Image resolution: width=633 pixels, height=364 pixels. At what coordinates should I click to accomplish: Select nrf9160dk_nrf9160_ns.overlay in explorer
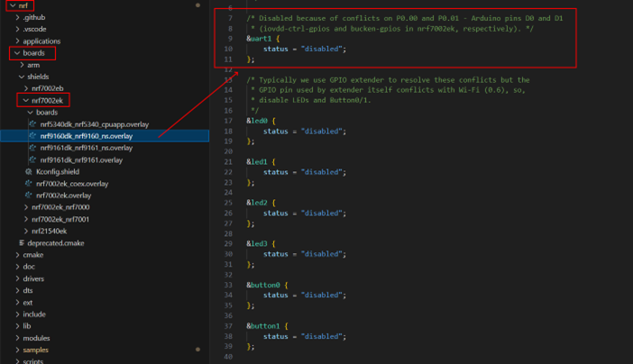(87, 136)
